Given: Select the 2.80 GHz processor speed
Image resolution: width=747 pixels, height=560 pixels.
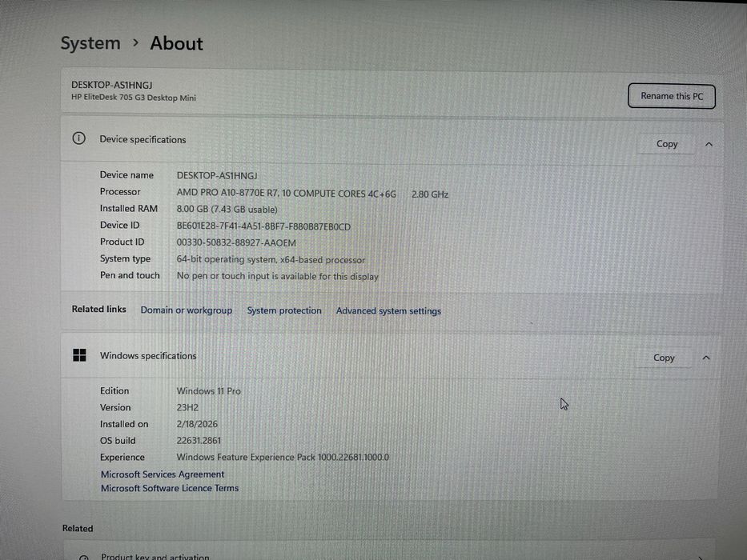Looking at the screenshot, I should 430,194.
